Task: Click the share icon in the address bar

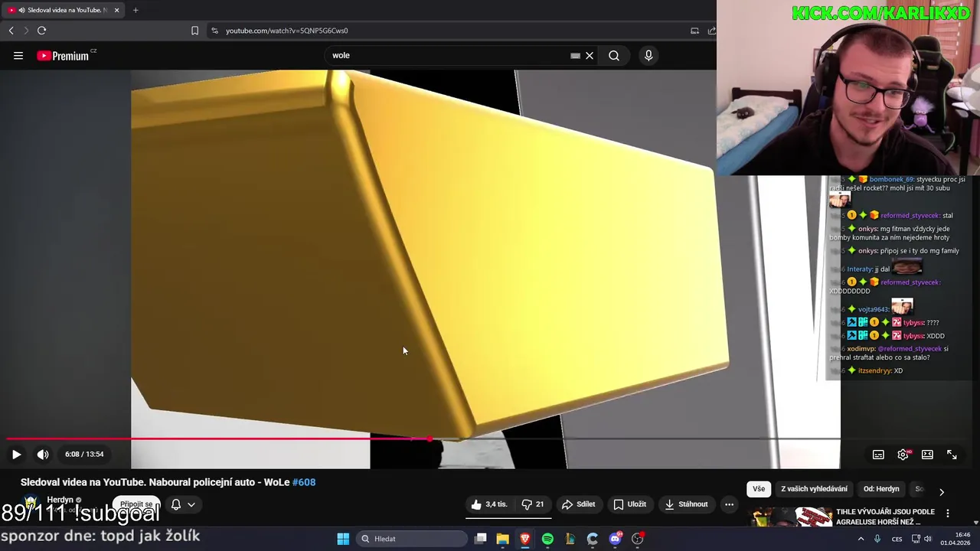Action: point(711,31)
